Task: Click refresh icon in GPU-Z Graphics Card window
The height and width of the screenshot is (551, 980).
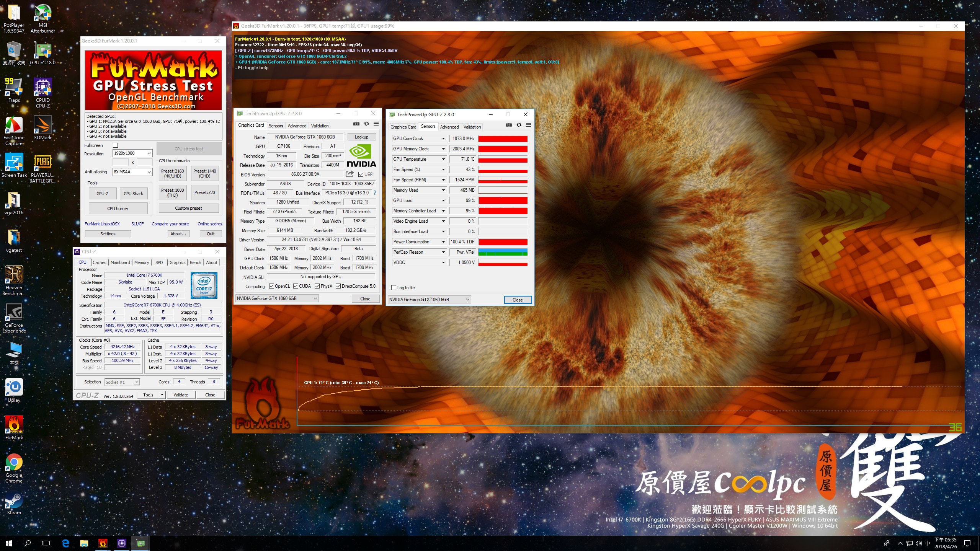Action: [x=366, y=124]
